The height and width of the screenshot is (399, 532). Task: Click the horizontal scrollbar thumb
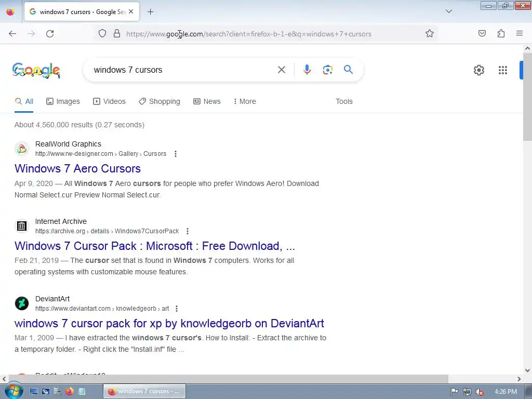[x=229, y=379]
